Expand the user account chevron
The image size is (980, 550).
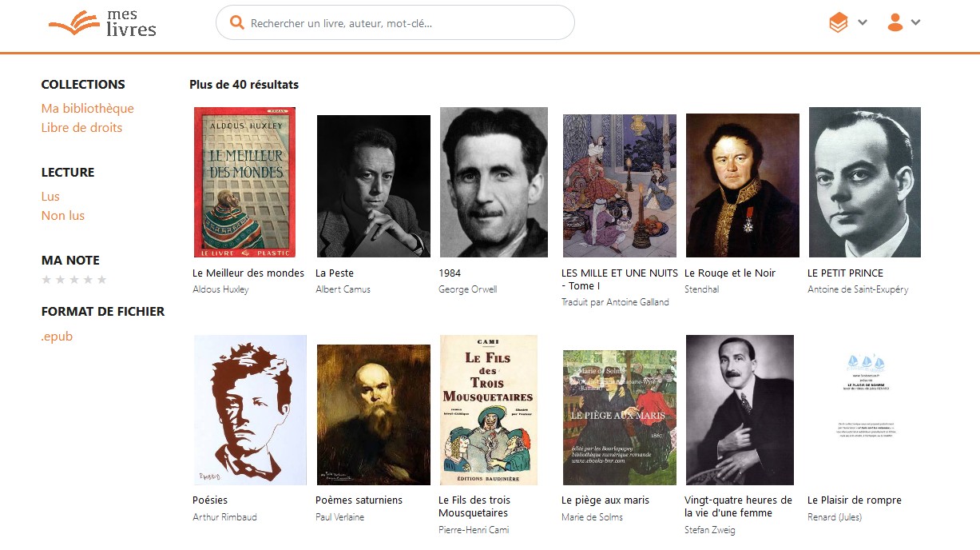point(916,22)
